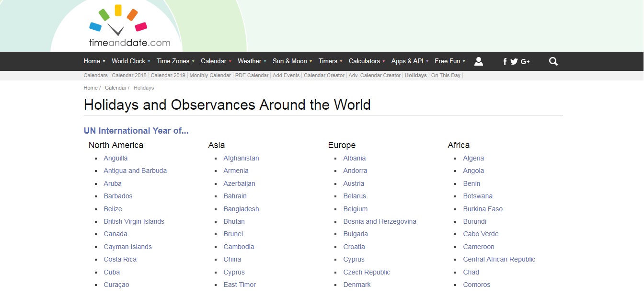Image resolution: width=644 pixels, height=297 pixels.
Task: Select the Weather menu item
Action: (x=252, y=61)
